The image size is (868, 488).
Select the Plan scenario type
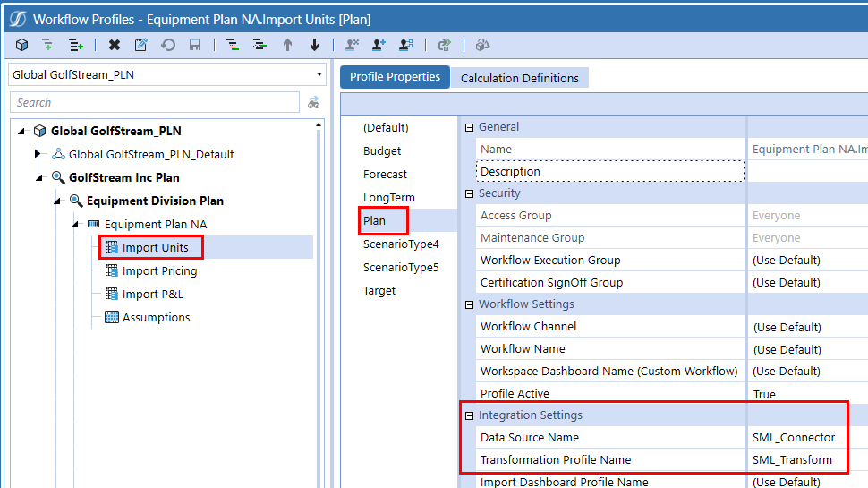tap(374, 220)
